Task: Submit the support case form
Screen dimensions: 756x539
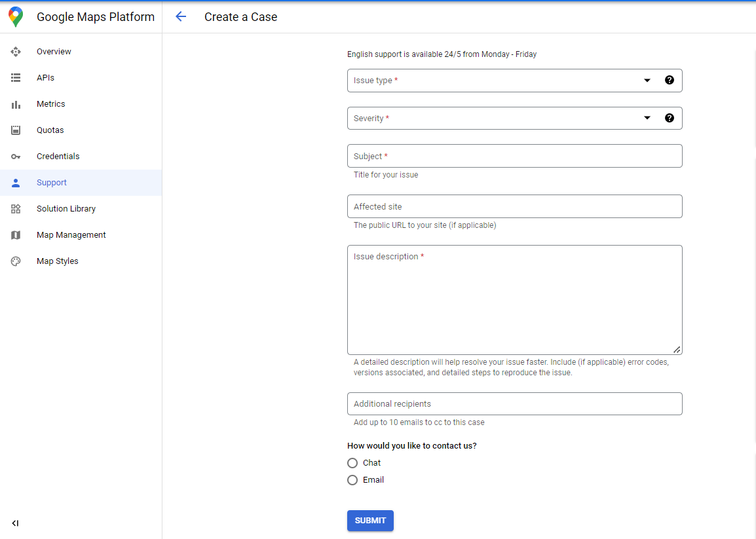Action: 370,521
